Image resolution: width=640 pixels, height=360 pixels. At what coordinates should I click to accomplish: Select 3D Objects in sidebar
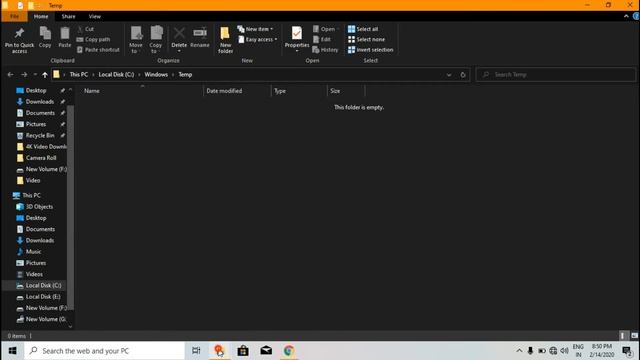tap(39, 207)
